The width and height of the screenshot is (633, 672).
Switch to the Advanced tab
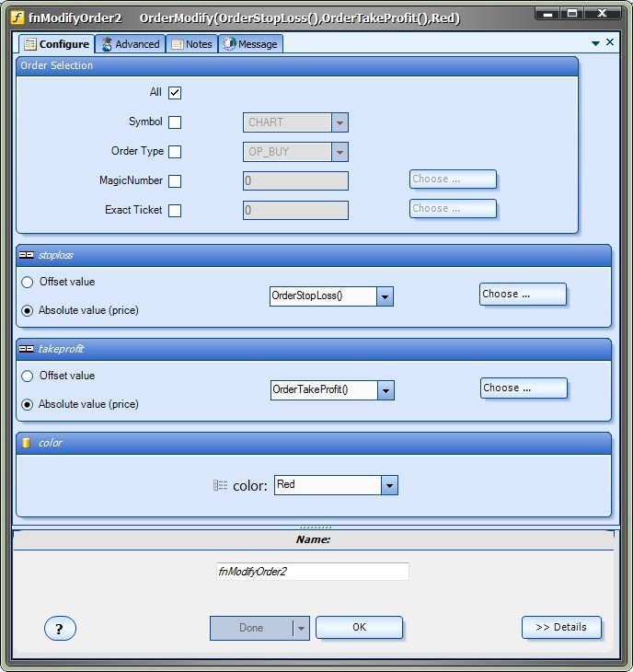[x=131, y=44]
